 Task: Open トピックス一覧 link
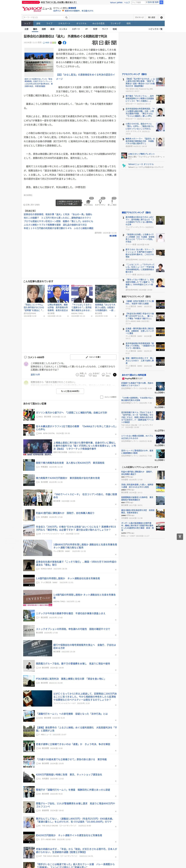pos(155,29)
